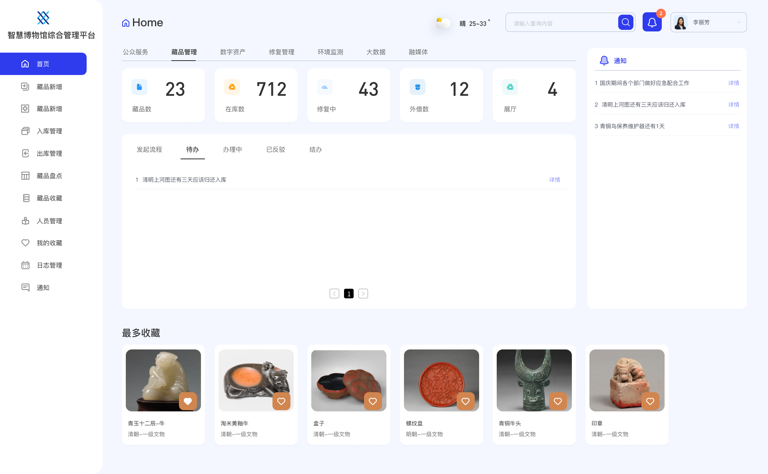
Task: Go to the next page arrow
Action: (363, 293)
